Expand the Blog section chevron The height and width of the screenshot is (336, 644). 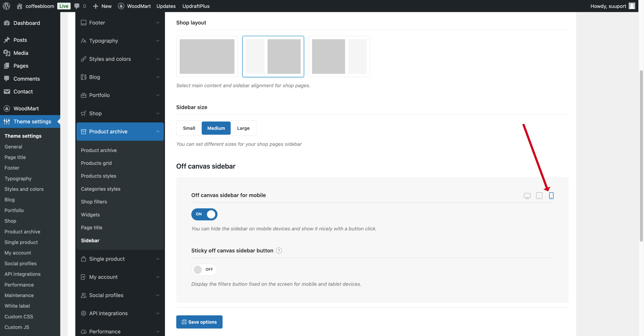point(158,77)
